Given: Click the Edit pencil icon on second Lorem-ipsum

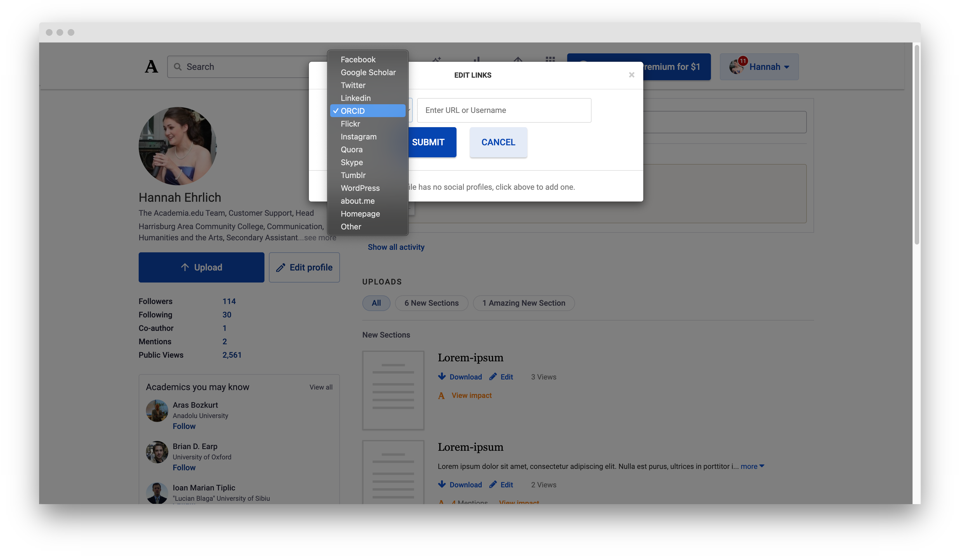Looking at the screenshot, I should click(x=493, y=484).
